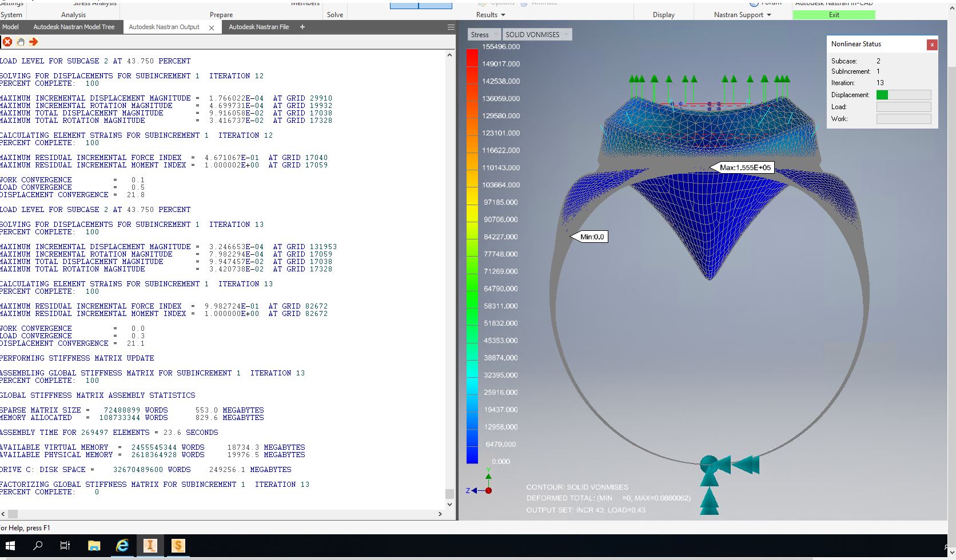The width and height of the screenshot is (956, 560).
Task: Click the horizontal scrollbar right arrow
Action: tap(440, 514)
